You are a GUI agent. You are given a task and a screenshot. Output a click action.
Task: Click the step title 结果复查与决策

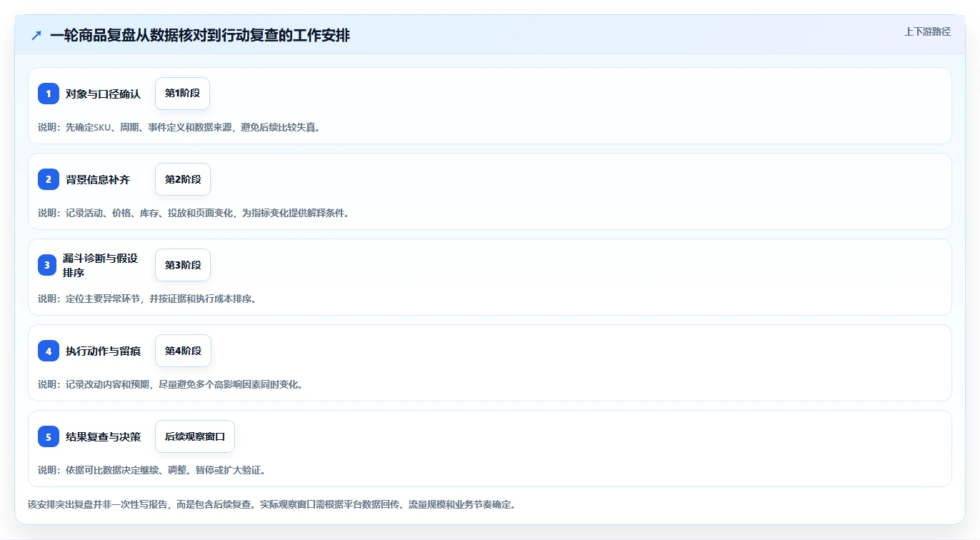103,436
